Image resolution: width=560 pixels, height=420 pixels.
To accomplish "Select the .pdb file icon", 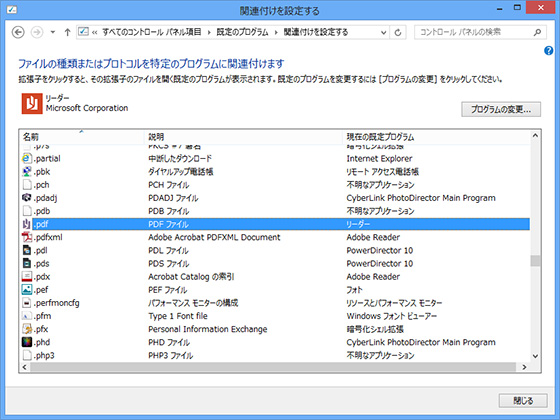I will (x=27, y=211).
